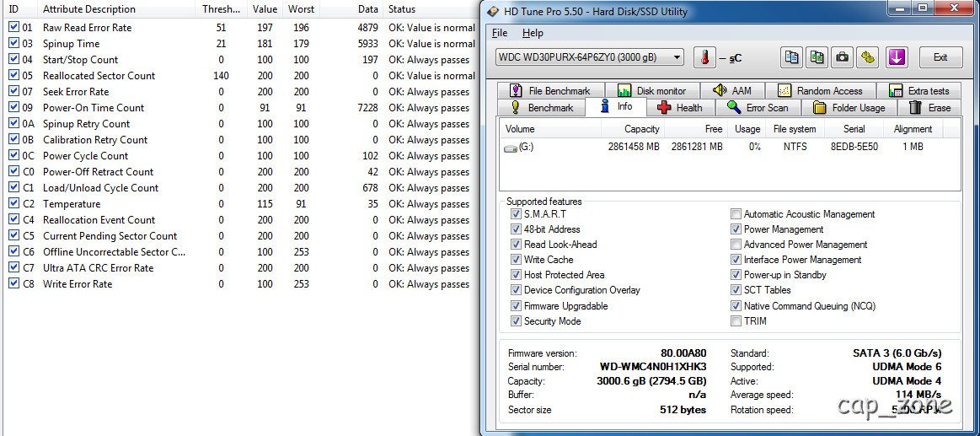Image resolution: width=980 pixels, height=436 pixels.
Task: Click the copy screenshot to clipboard icon
Action: coord(817,57)
